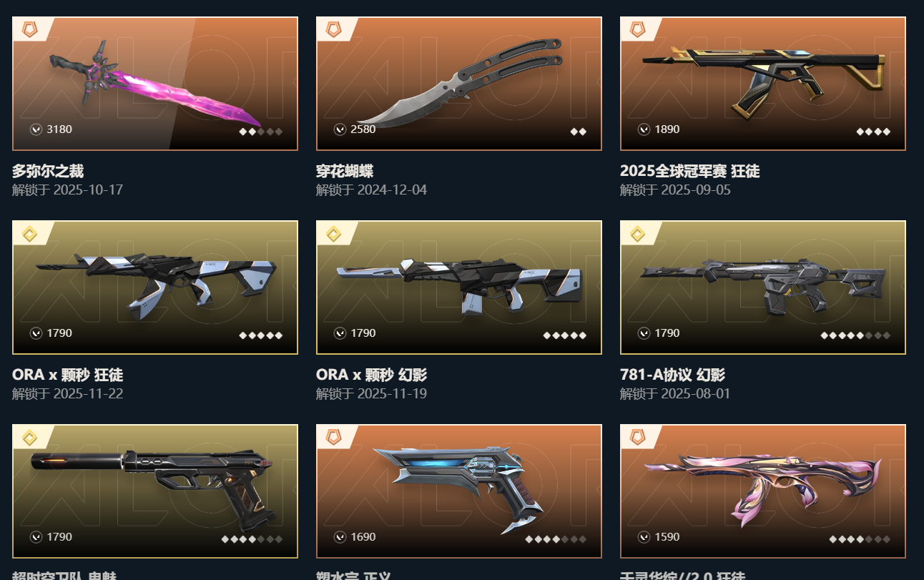Open the pink crystal sword skin thumbnail

click(x=155, y=84)
